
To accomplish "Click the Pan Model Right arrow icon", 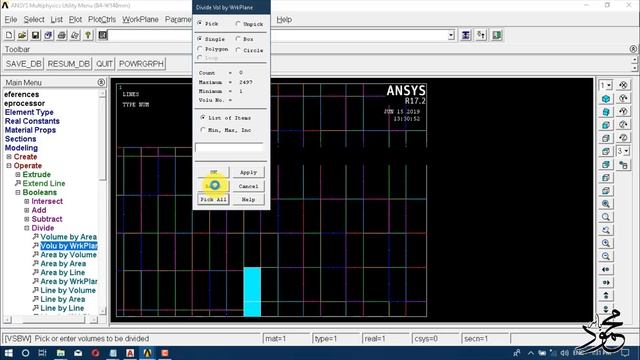I will [x=606, y=282].
